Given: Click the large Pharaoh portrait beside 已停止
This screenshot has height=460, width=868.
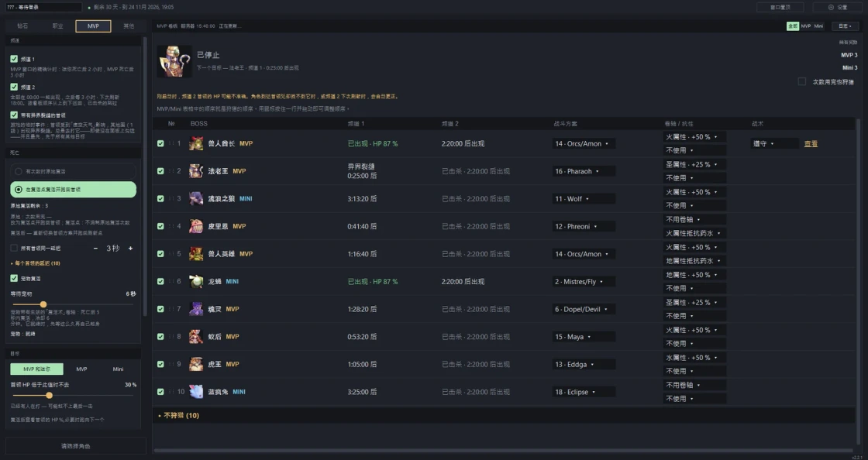Looking at the screenshot, I should click(x=174, y=61).
